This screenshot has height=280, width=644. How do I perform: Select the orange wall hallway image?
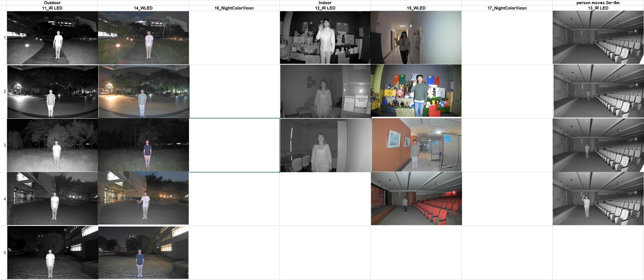[416, 145]
